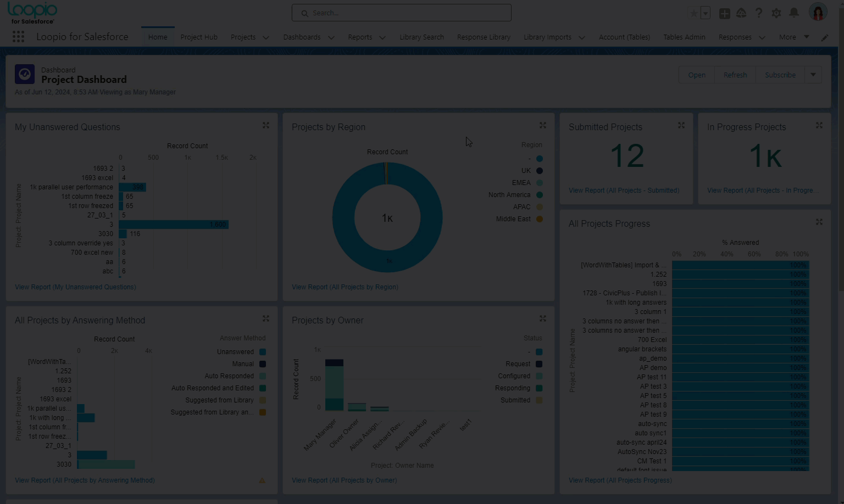The width and height of the screenshot is (844, 504).
Task: Open View Report (All Projects by Region) link
Action: [345, 287]
